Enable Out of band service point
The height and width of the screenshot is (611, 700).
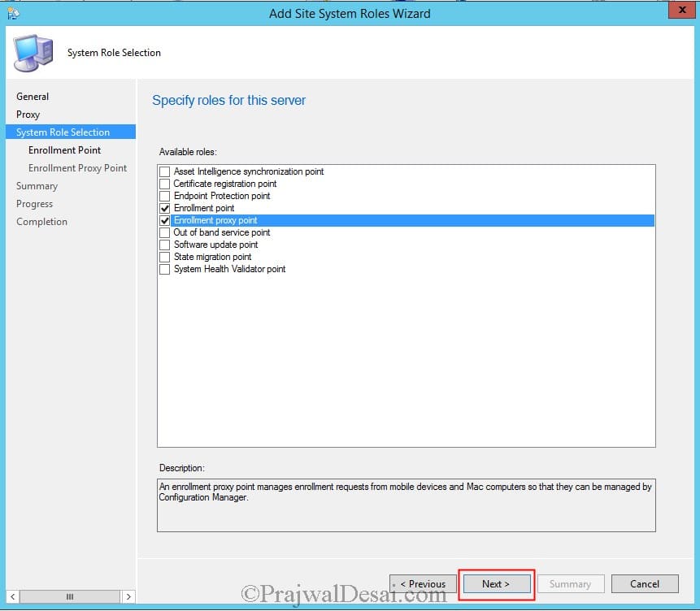click(165, 232)
